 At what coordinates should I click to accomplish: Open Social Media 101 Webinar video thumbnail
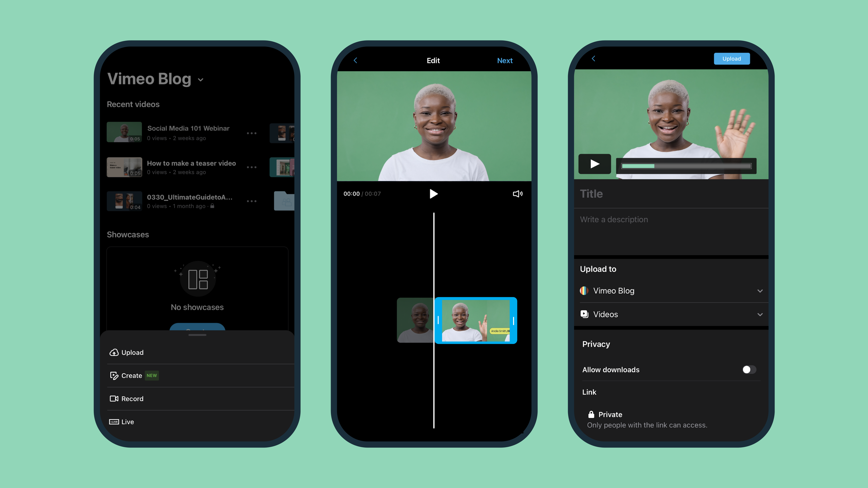[124, 132]
